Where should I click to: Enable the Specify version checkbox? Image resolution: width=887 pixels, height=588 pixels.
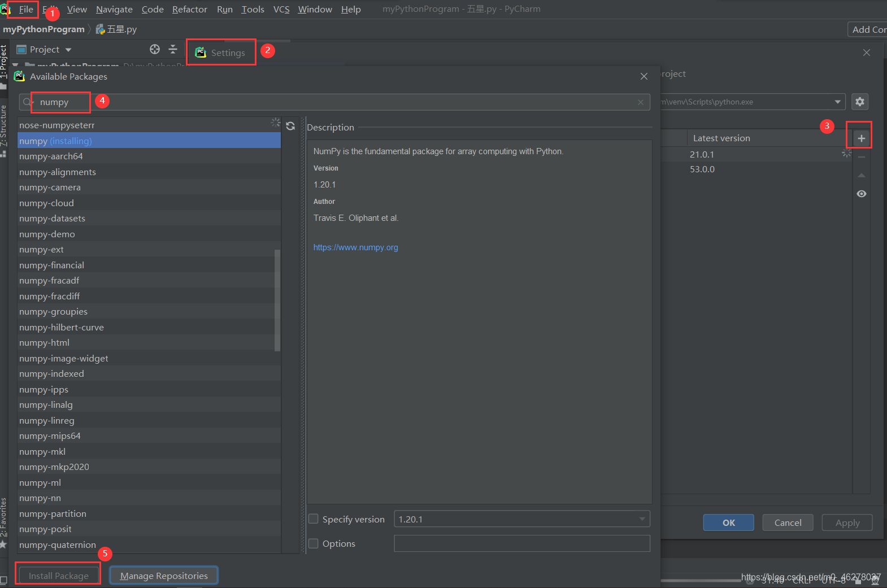[314, 519]
